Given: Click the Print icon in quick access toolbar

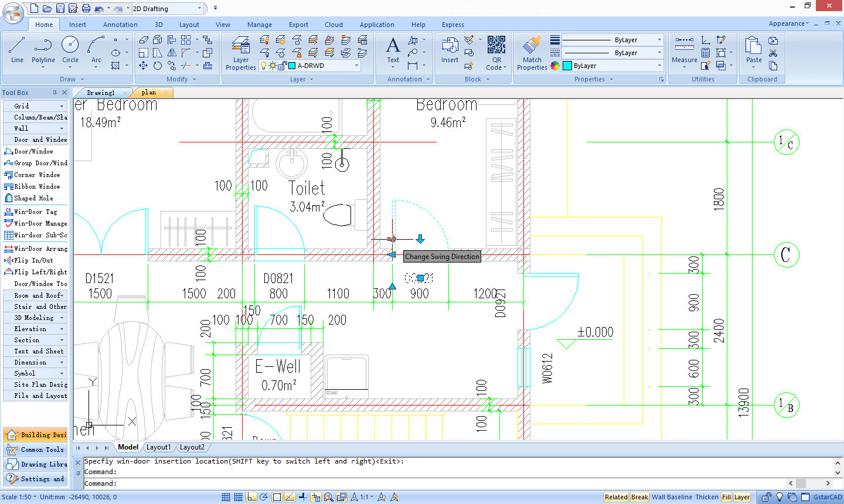Looking at the screenshot, I should click(x=86, y=8).
